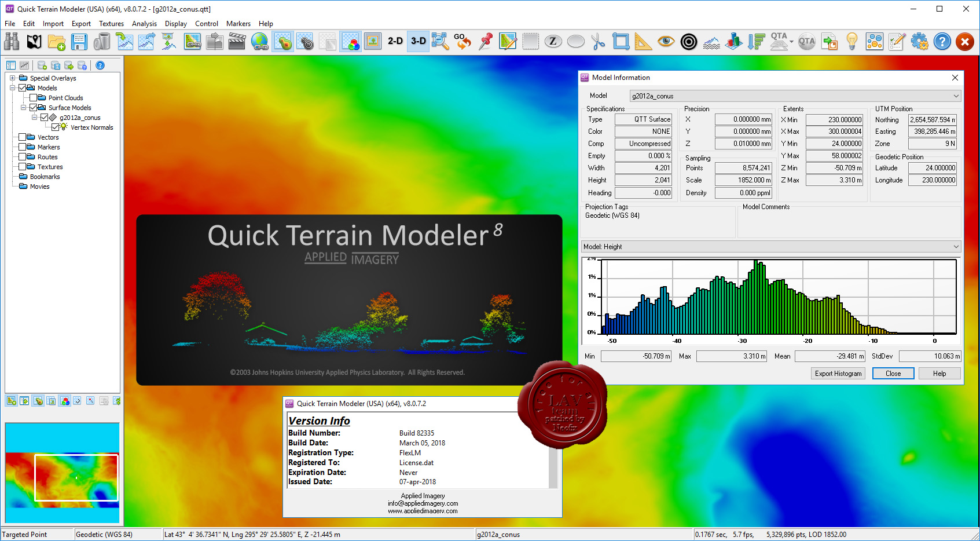Open the Textures menu
The height and width of the screenshot is (541, 980).
click(x=111, y=24)
